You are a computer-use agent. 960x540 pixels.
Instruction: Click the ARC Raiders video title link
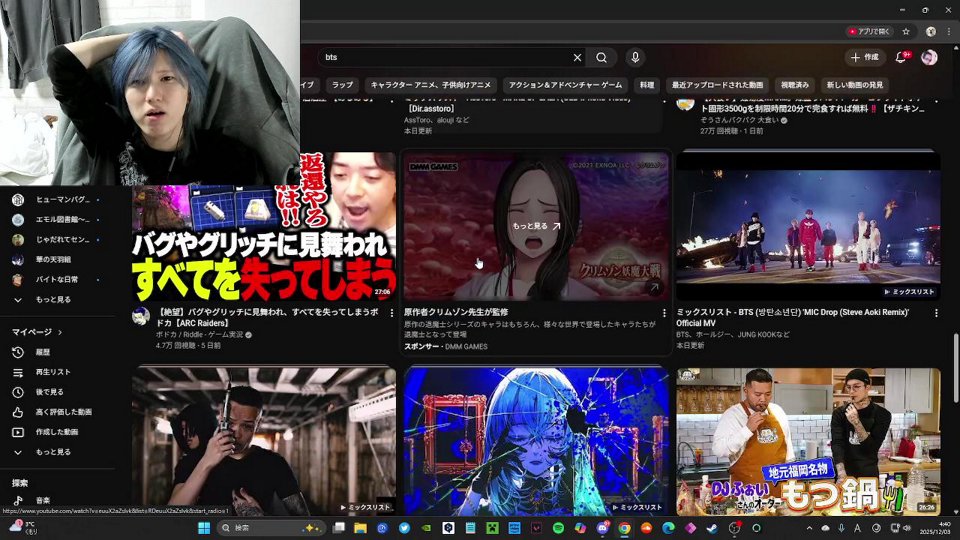(269, 317)
